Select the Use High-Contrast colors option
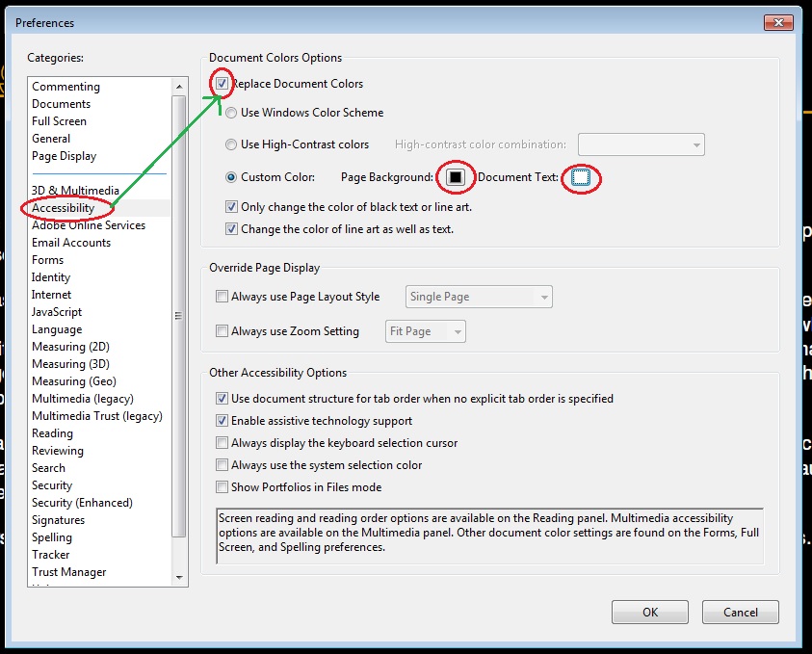 click(x=231, y=144)
